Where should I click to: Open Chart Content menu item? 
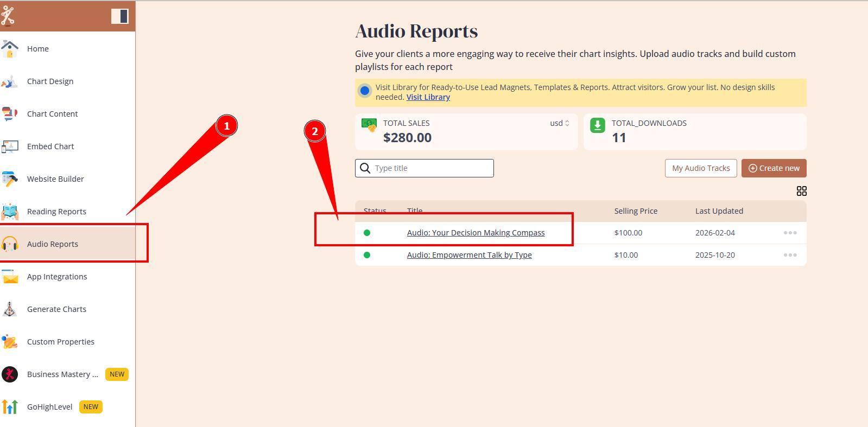pos(52,114)
